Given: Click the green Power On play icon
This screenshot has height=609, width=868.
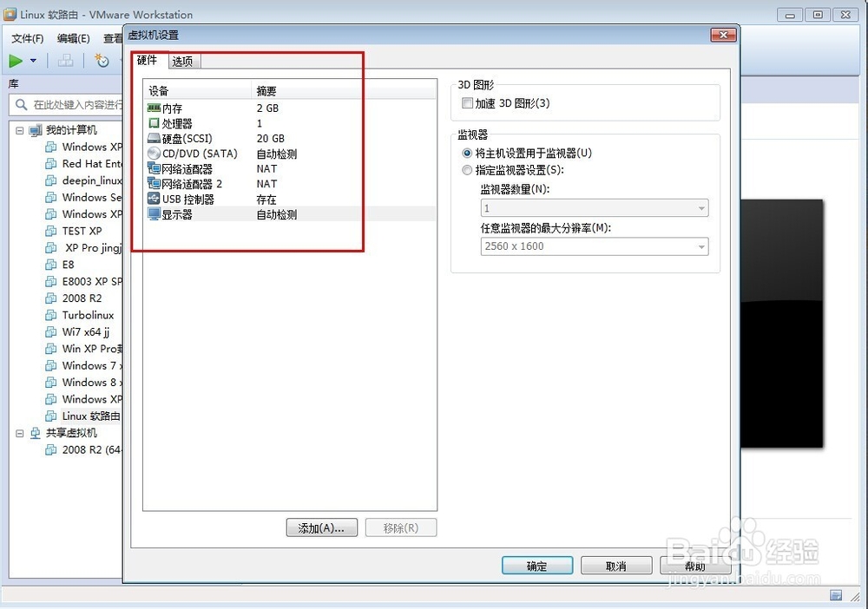Looking at the screenshot, I should (x=16, y=61).
